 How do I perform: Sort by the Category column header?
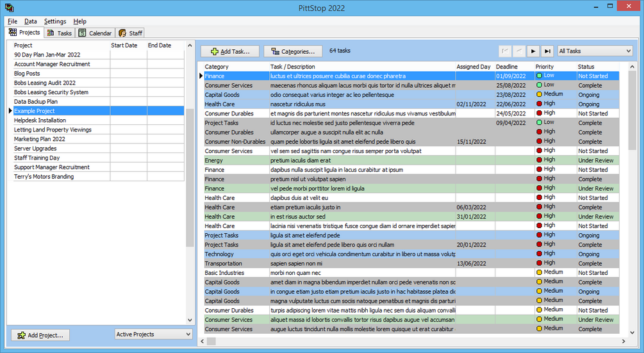click(x=236, y=67)
